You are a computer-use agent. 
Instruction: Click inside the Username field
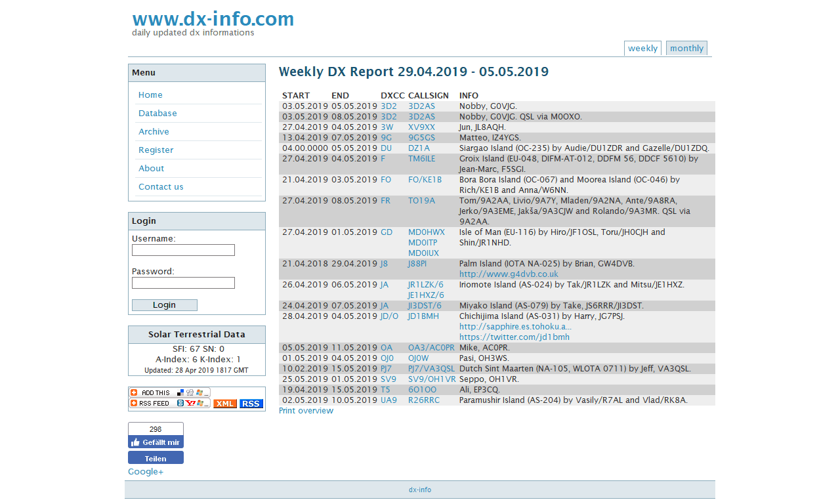click(x=183, y=250)
